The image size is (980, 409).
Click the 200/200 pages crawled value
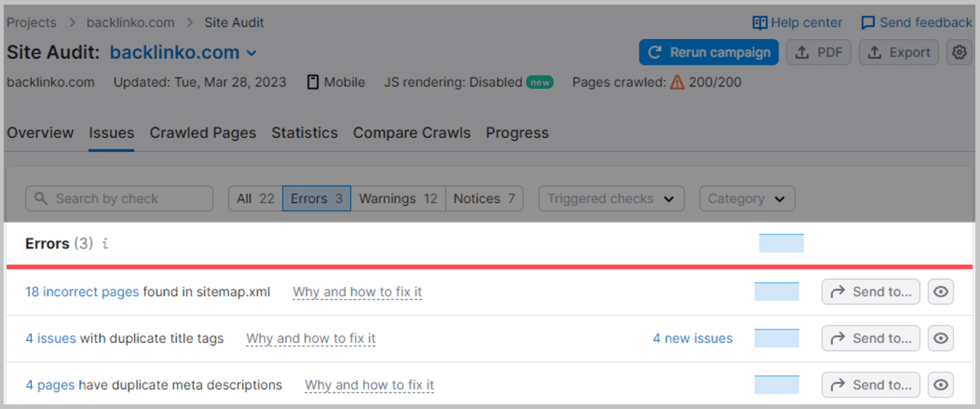[715, 82]
